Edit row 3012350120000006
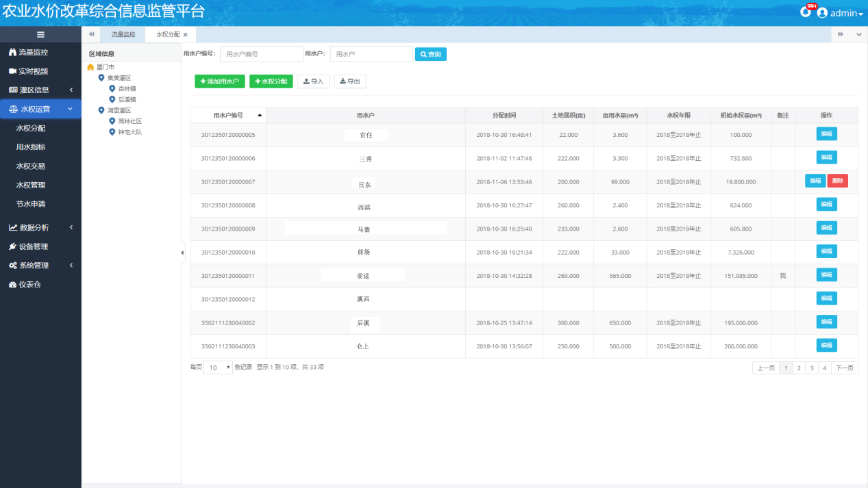The height and width of the screenshot is (488, 868). [x=827, y=157]
